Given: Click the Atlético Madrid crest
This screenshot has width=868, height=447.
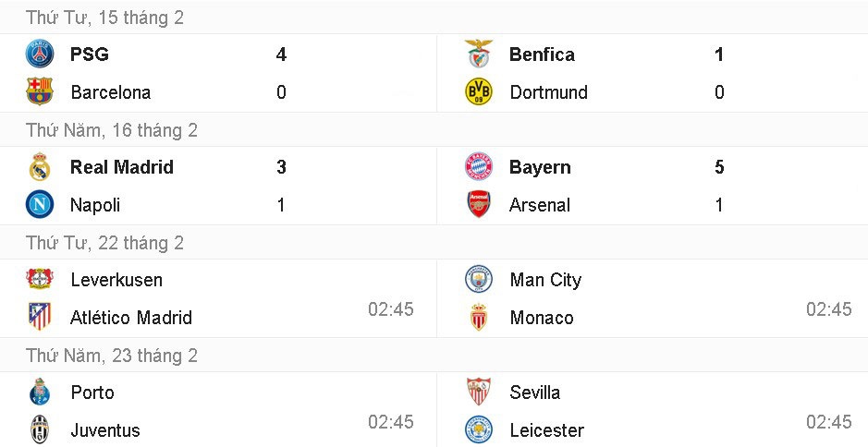Looking at the screenshot, I should [40, 317].
